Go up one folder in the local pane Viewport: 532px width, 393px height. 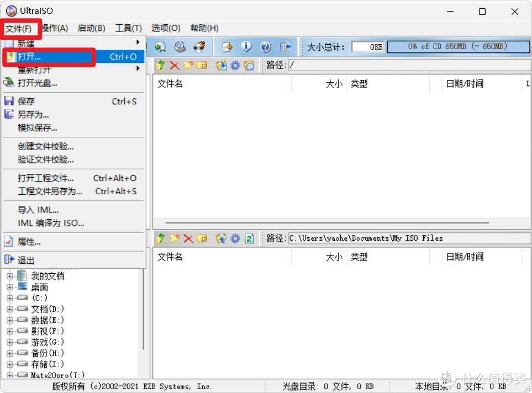[160, 238]
